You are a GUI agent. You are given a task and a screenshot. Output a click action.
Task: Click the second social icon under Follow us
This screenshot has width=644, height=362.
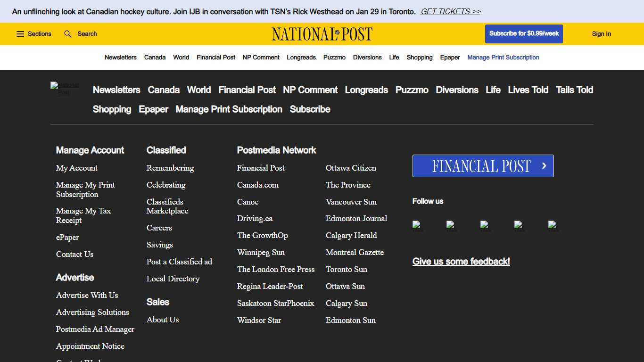point(451,226)
